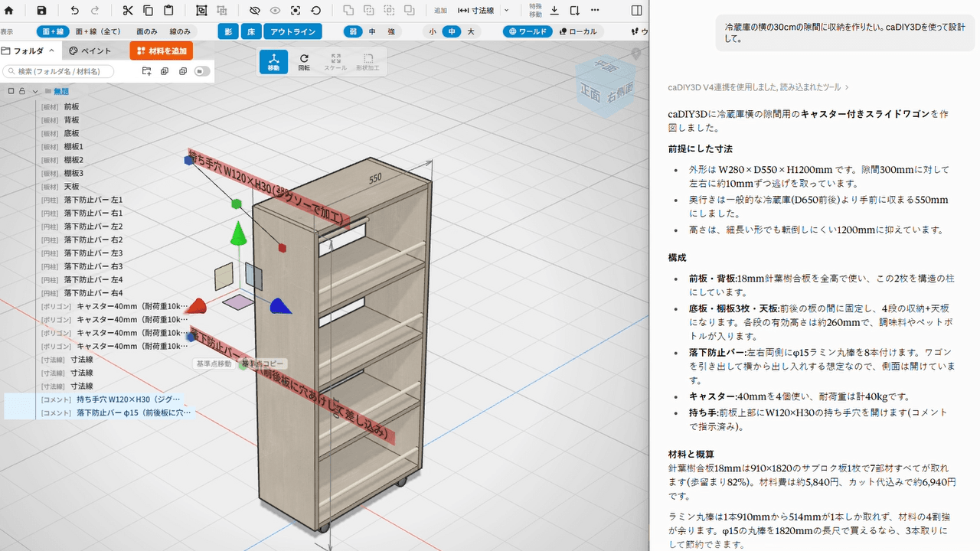Select 線のみ display mode
This screenshot has height=551, width=980.
(x=180, y=31)
